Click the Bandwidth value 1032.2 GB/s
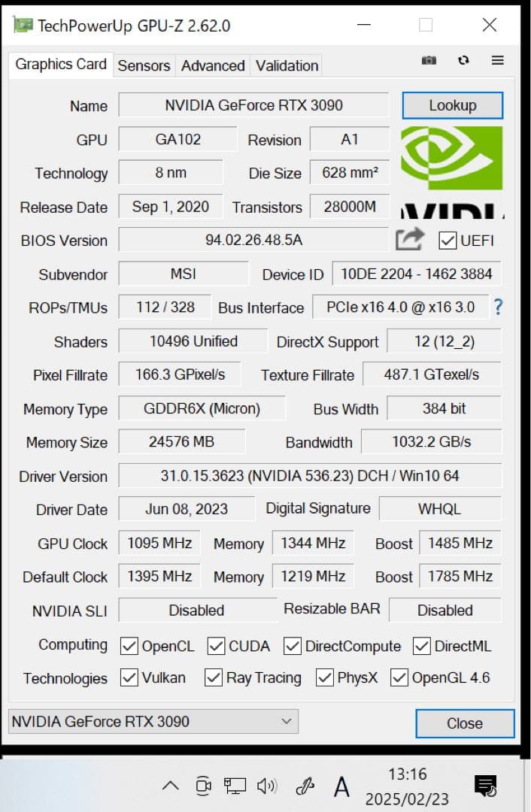Viewport: 531px width, 812px height. point(431,442)
